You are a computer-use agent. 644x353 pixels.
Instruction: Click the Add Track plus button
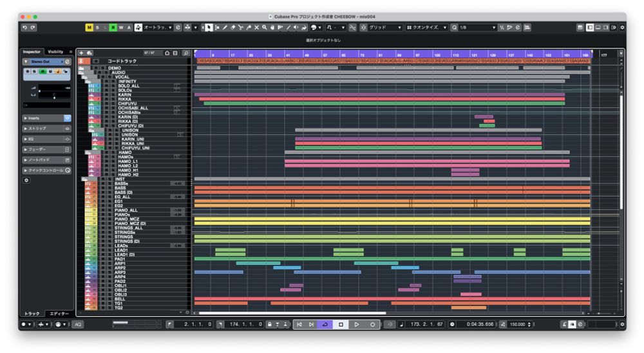tap(81, 53)
